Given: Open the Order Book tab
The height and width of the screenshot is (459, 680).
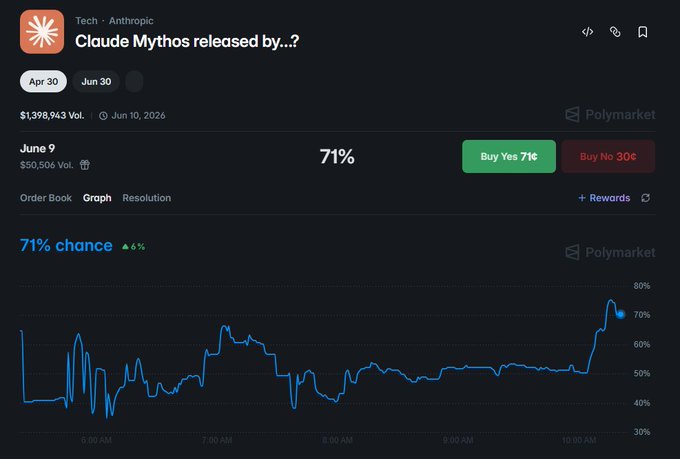Looking at the screenshot, I should coord(46,198).
